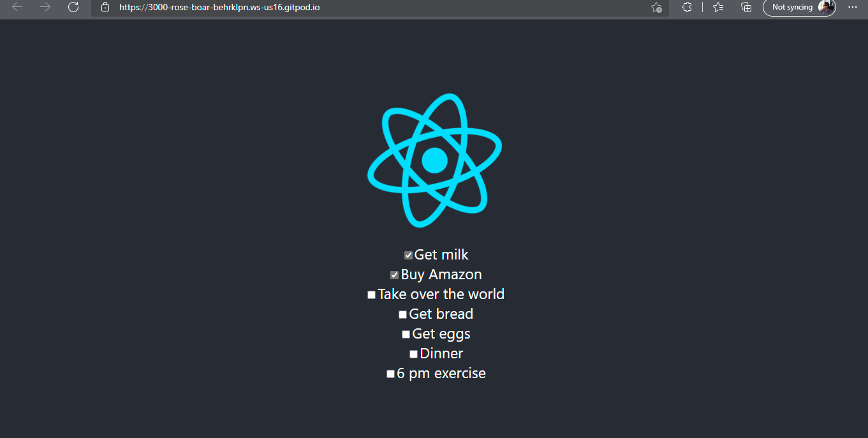Screen dimensions: 868x438
Task: Open the browser Settings and more menu
Action: click(853, 7)
